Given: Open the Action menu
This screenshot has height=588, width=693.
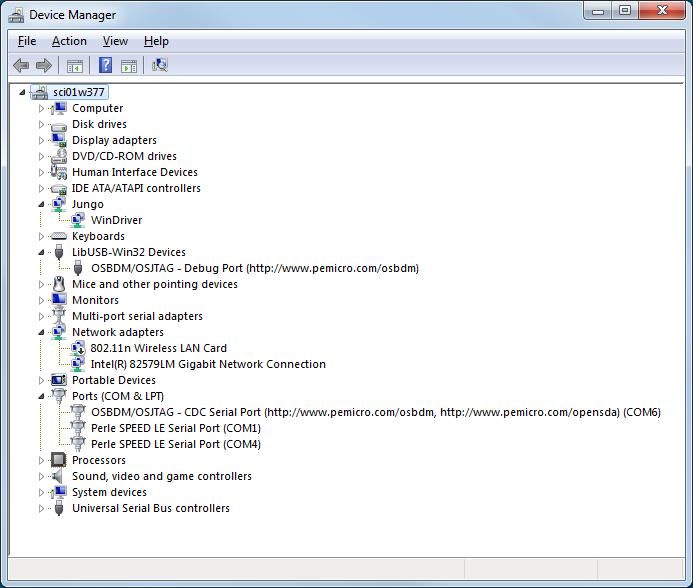Looking at the screenshot, I should 69,41.
